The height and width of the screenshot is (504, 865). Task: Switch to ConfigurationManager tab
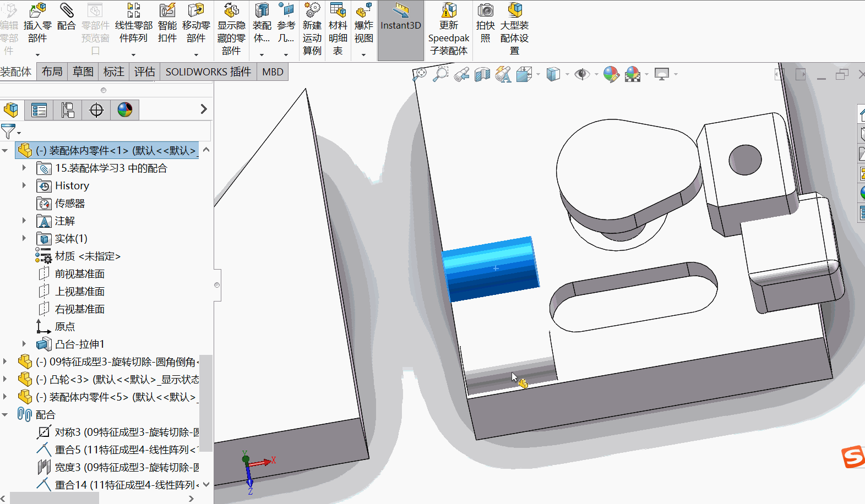68,110
